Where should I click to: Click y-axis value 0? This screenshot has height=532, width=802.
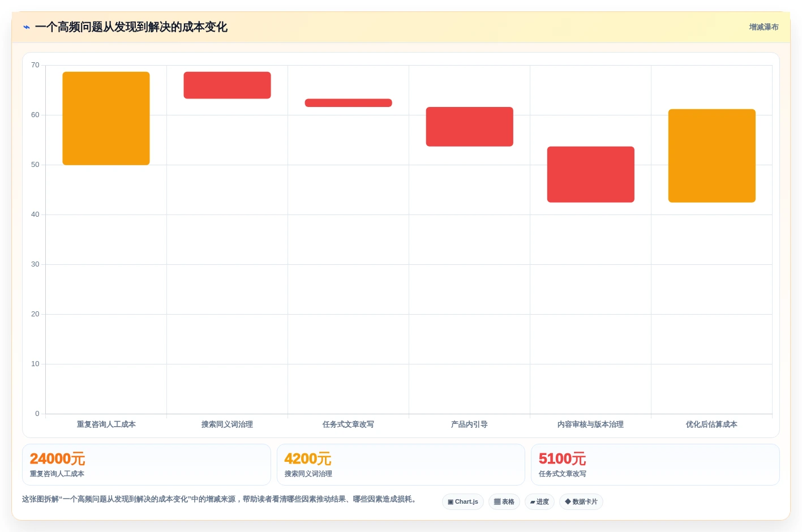click(x=37, y=414)
